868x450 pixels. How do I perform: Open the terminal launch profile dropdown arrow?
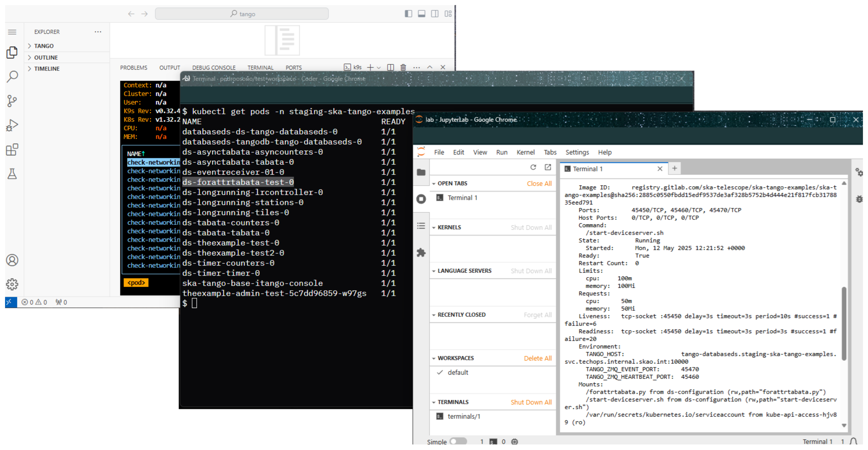379,68
